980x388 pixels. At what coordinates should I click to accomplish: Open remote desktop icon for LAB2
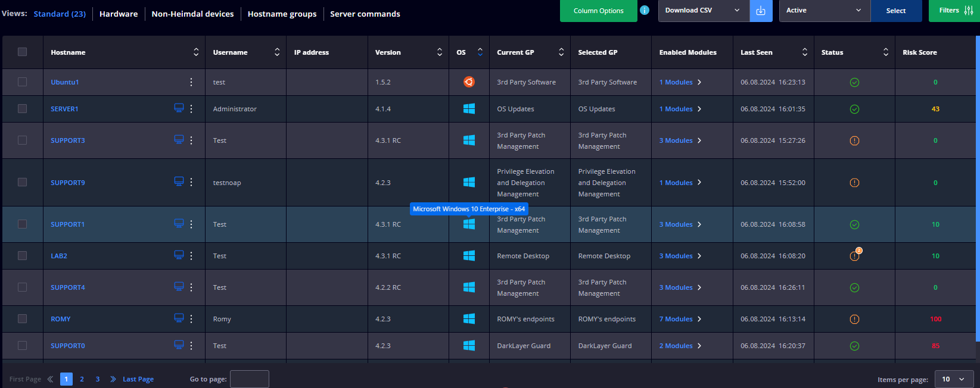click(179, 255)
